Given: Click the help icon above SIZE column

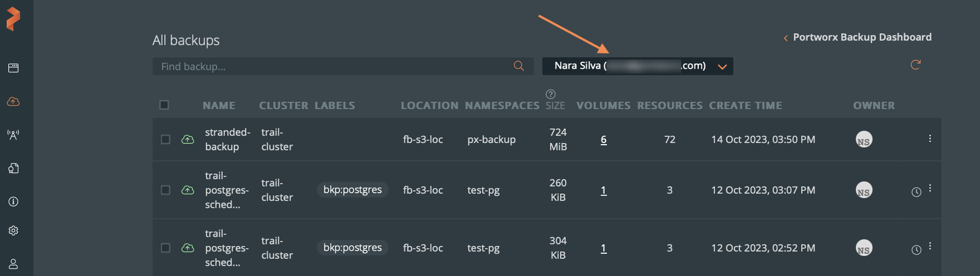Looking at the screenshot, I should pos(551,94).
